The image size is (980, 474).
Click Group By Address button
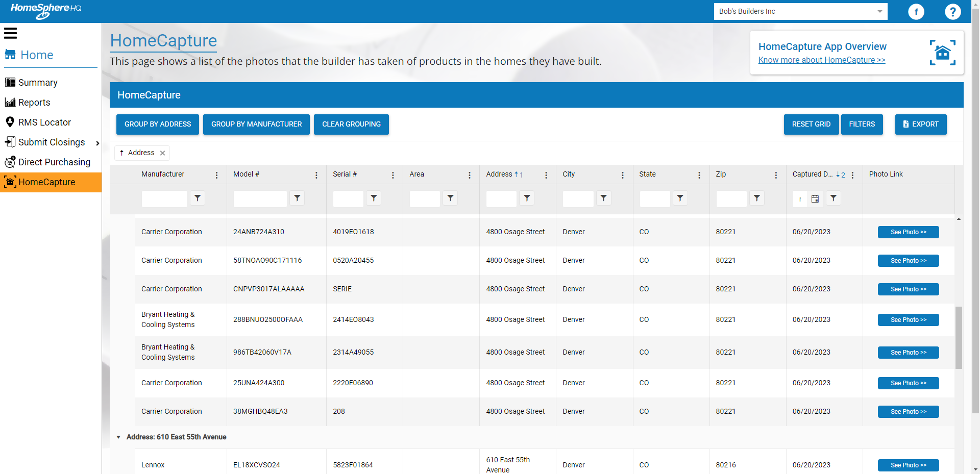(x=158, y=124)
